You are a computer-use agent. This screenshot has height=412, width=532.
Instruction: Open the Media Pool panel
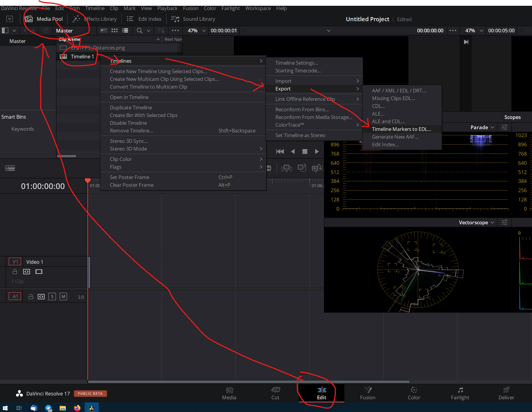(44, 19)
